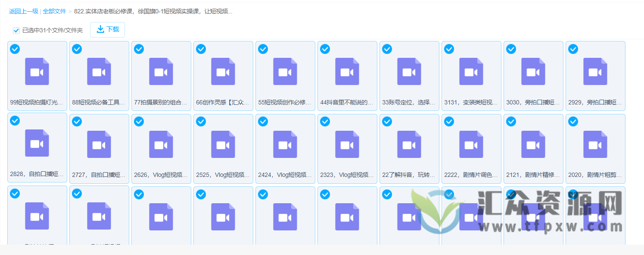Open the video file 99短视频拍摄灯光
The height and width of the screenshot is (255, 644).
coord(37,71)
